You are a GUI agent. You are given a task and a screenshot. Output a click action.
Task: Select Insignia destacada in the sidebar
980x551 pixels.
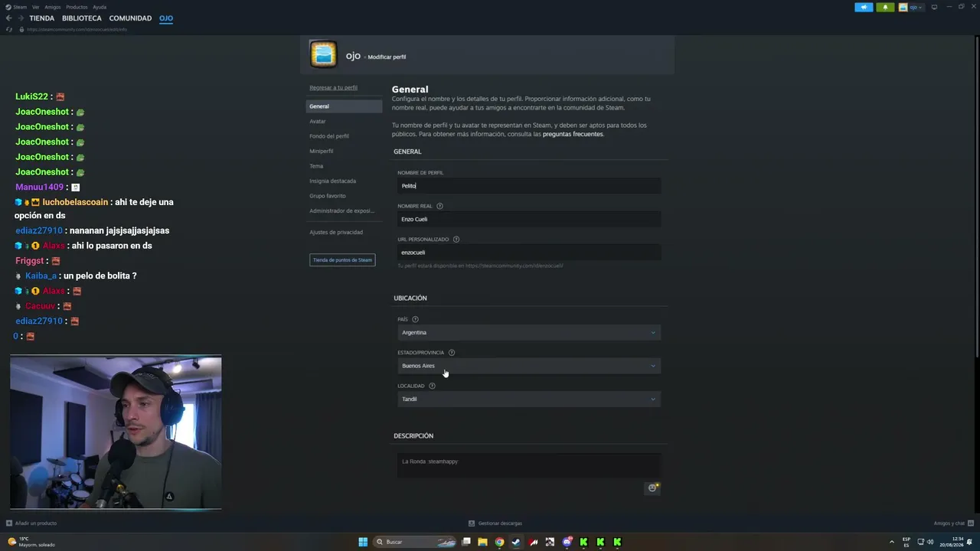pyautogui.click(x=333, y=181)
